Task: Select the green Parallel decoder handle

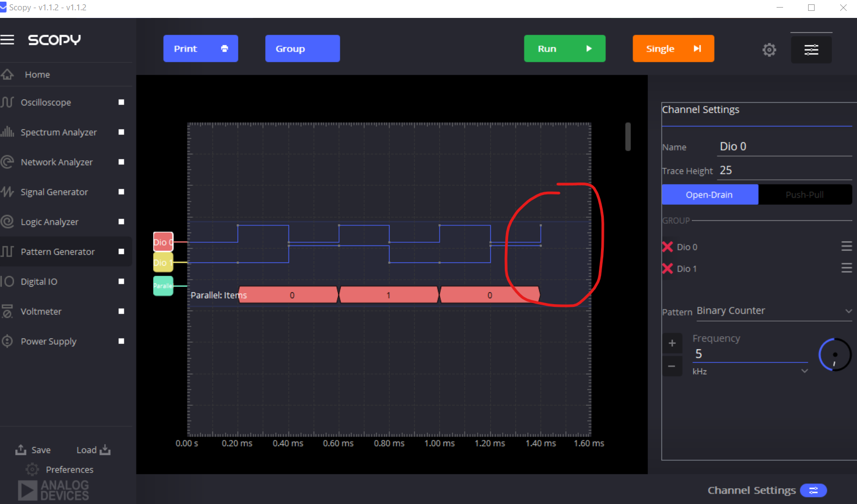Action: (x=163, y=286)
